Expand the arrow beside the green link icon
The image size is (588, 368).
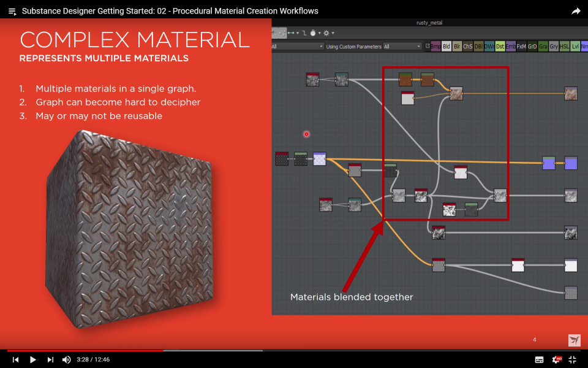tap(298, 33)
